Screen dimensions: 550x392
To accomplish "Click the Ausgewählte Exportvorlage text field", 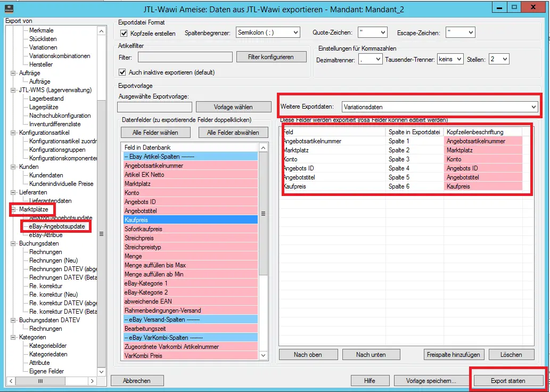I will [x=155, y=107].
